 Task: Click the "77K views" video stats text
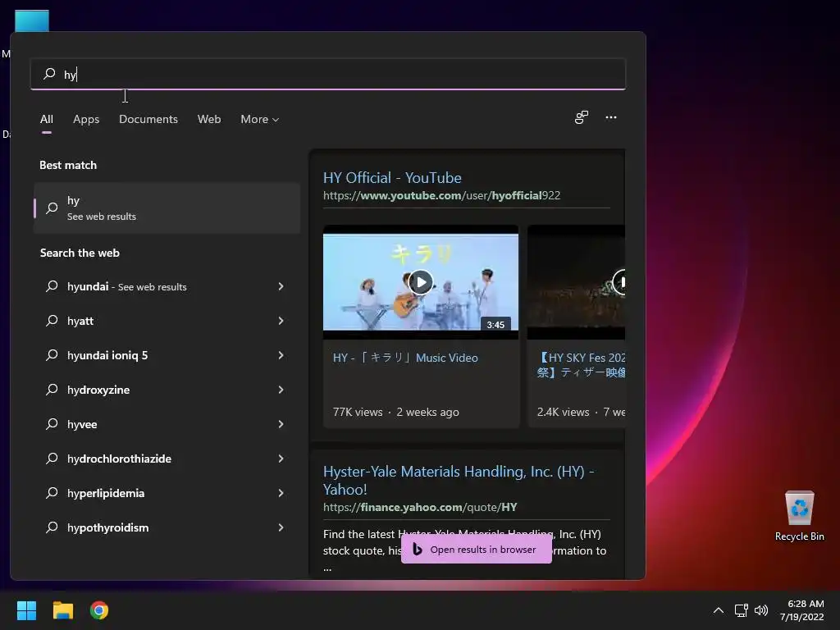coord(358,412)
